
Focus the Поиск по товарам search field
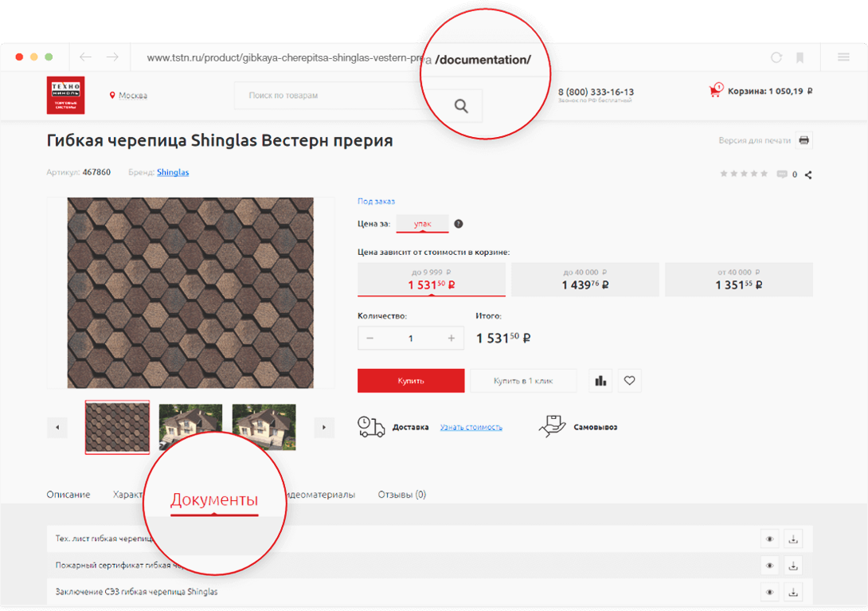(x=330, y=96)
